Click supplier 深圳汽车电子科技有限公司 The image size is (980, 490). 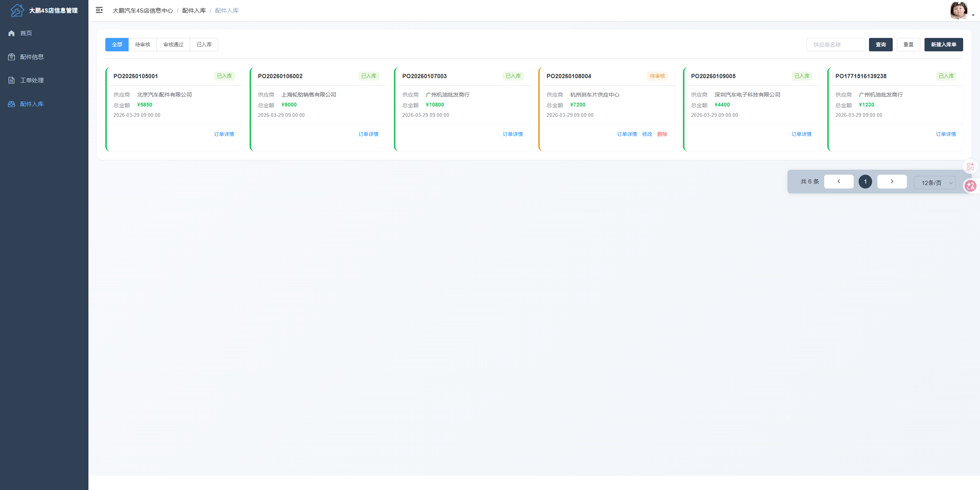[747, 95]
